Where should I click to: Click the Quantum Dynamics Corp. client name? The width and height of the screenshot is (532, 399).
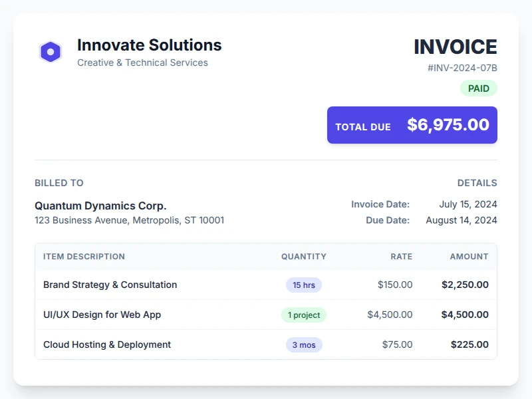click(100, 205)
